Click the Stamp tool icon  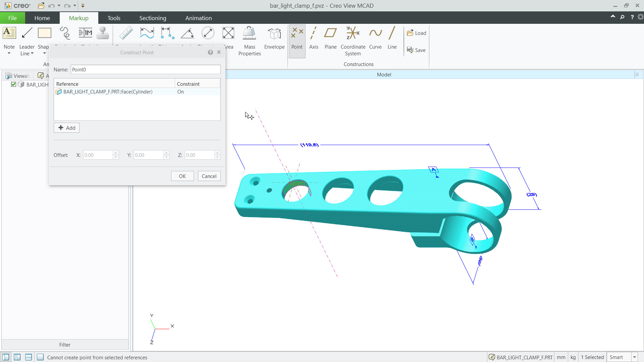click(103, 33)
